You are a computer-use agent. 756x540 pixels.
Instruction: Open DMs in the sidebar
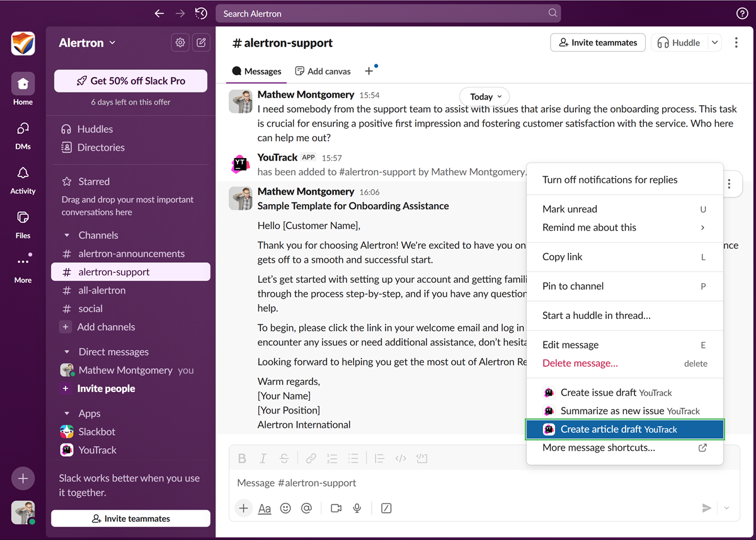point(23,135)
